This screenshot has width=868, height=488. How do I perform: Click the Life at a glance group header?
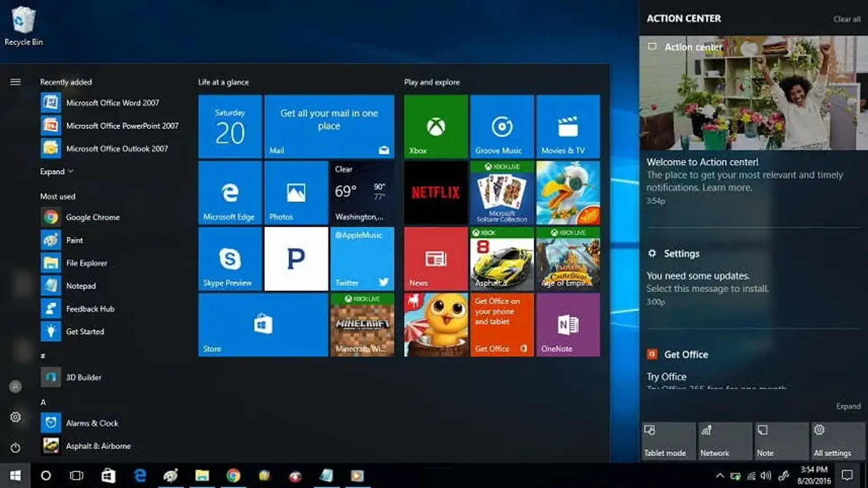[x=223, y=82]
